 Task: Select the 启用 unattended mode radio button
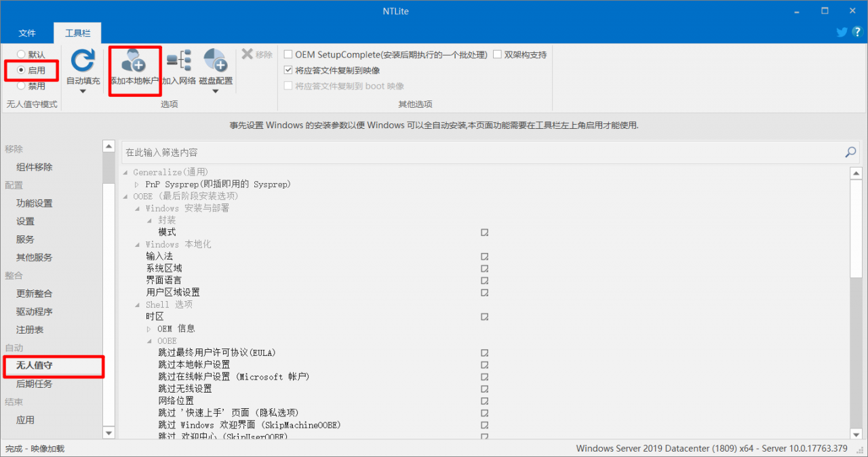pos(22,70)
